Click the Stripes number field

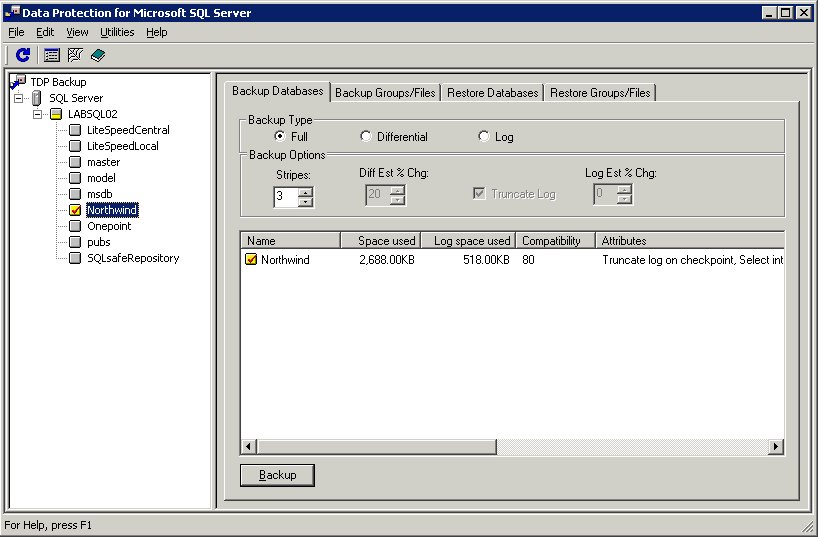pyautogui.click(x=286, y=197)
